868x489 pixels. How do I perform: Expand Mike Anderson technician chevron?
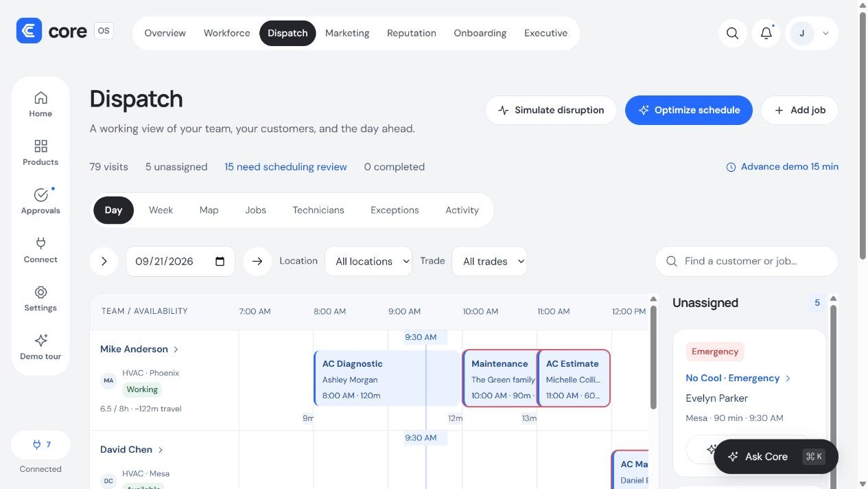tap(176, 350)
